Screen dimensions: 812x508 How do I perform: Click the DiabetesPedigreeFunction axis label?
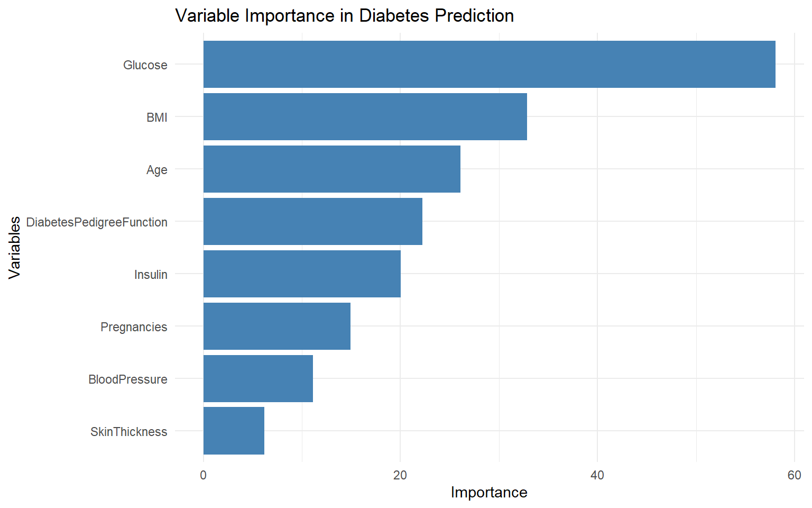(97, 222)
